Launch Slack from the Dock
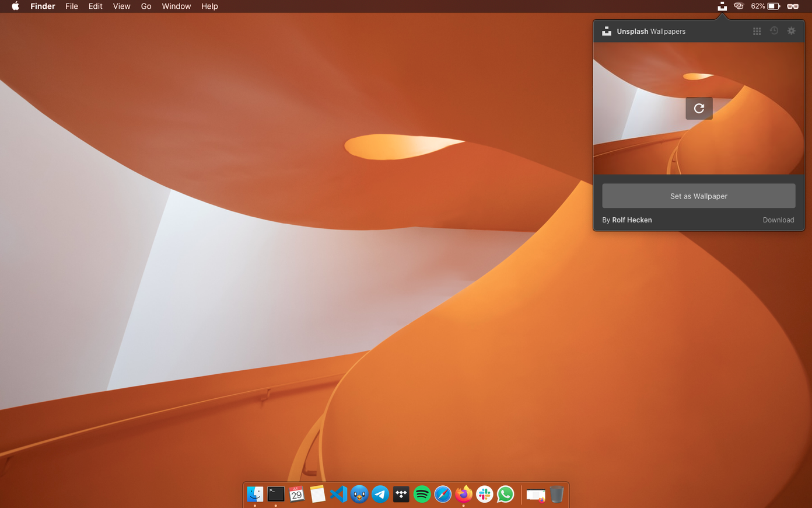Screen dimensions: 812x508 (484, 494)
